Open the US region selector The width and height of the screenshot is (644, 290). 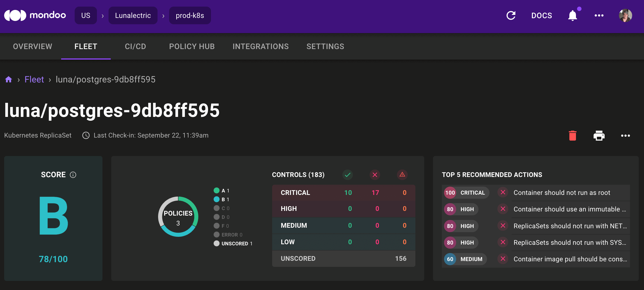86,15
